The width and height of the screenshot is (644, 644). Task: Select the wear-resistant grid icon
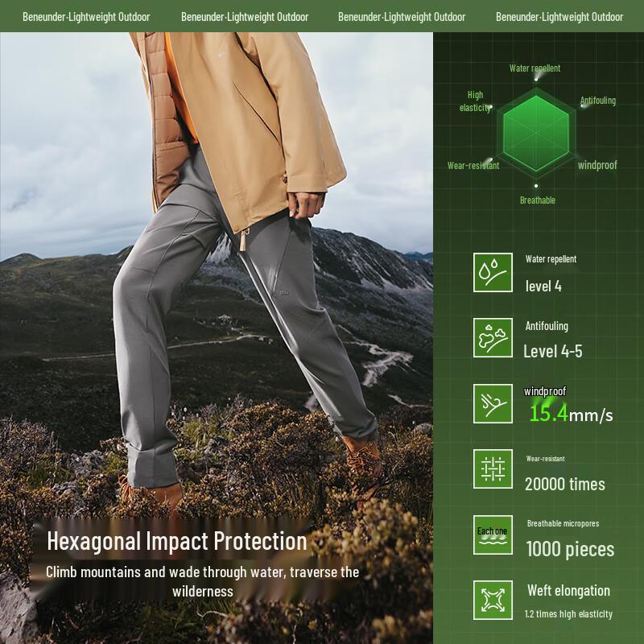[x=493, y=469]
